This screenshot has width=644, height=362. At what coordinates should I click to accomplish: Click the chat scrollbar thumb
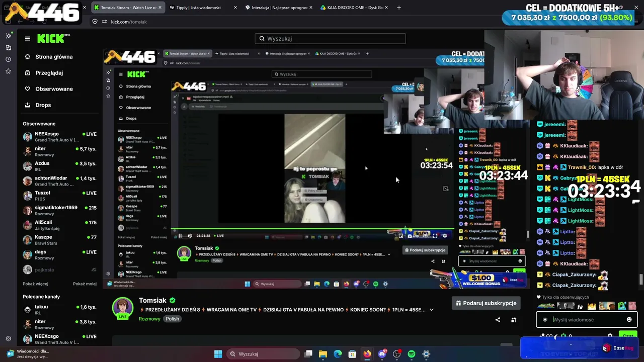click(641, 279)
